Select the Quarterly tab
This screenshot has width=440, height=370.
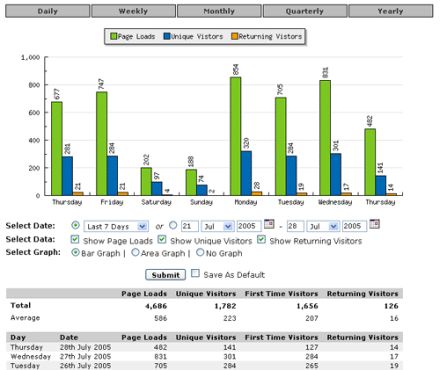pyautogui.click(x=305, y=11)
